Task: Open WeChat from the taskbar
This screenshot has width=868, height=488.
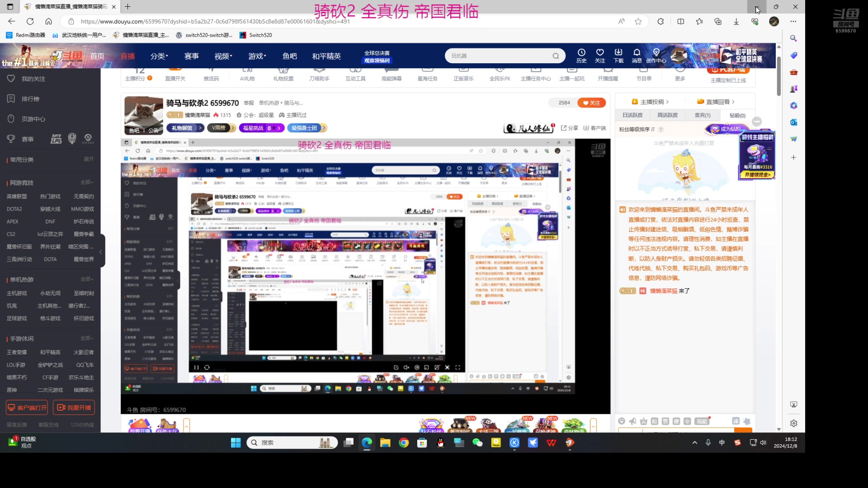Action: coord(477,443)
